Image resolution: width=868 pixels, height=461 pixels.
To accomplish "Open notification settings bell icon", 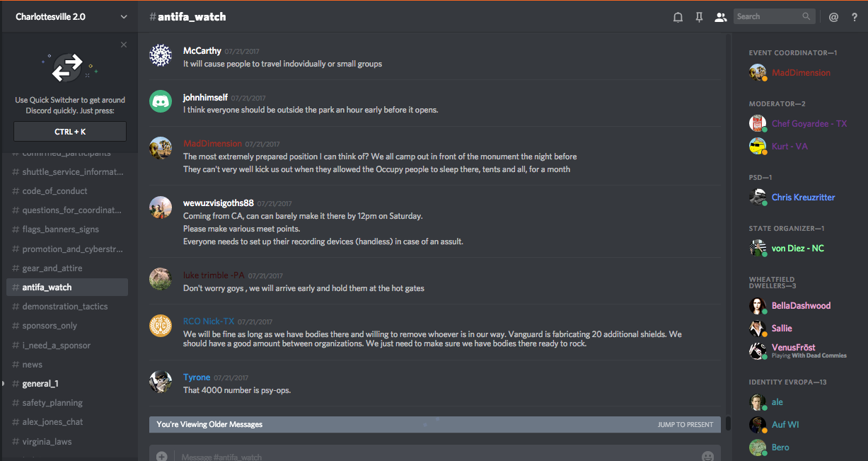I will tap(678, 17).
